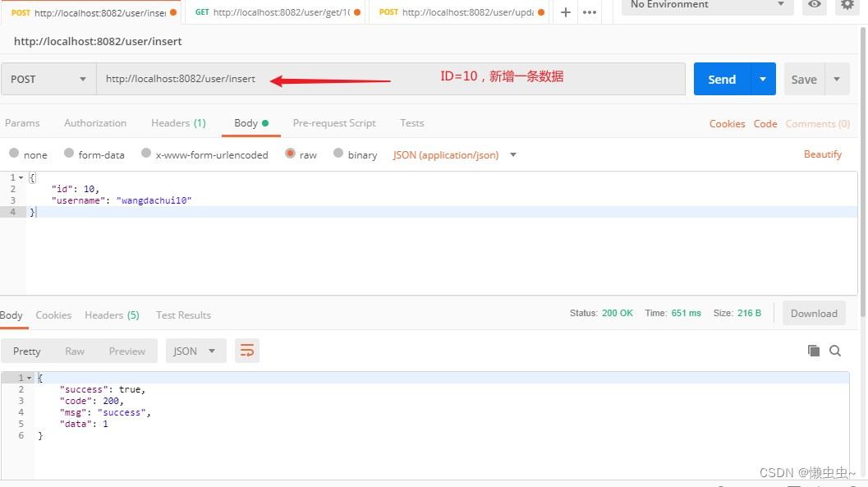Open JSON (application/json) content type dropdown
Image resolution: width=868 pixels, height=487 pixels.
(454, 155)
